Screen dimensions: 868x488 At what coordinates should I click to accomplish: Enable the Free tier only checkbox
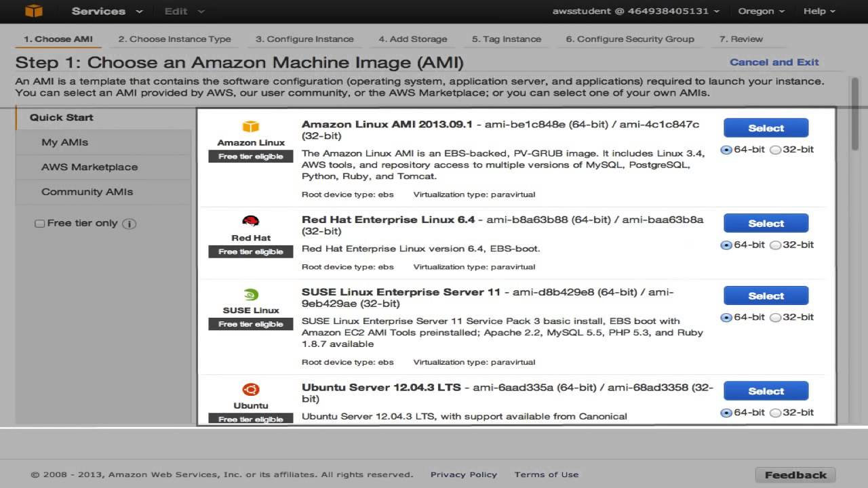coord(40,224)
